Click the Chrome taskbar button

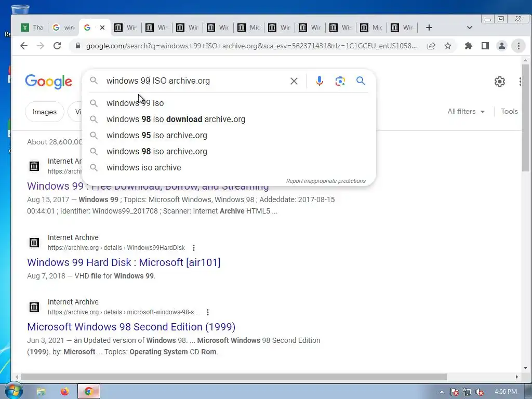click(x=88, y=392)
